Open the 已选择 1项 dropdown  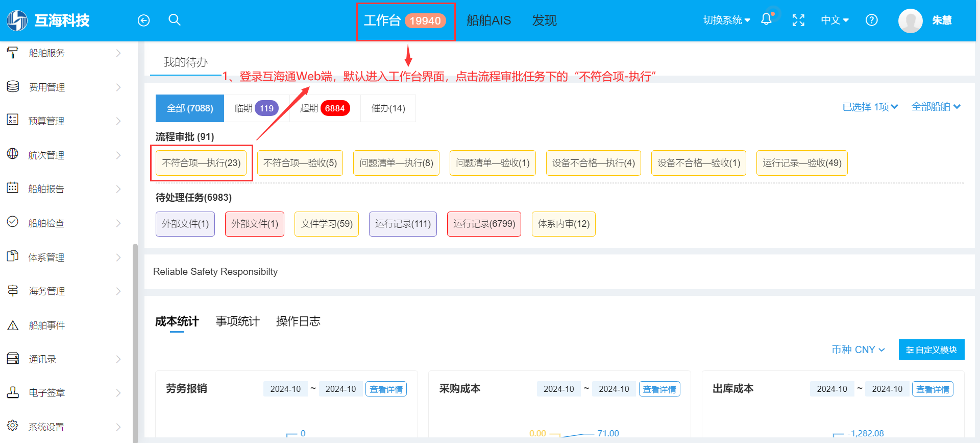click(870, 107)
